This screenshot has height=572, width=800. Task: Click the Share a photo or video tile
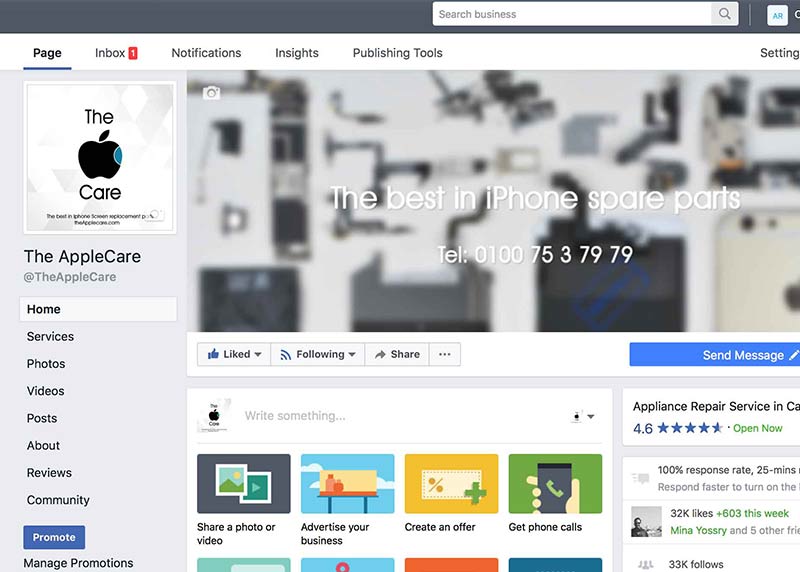tap(243, 500)
